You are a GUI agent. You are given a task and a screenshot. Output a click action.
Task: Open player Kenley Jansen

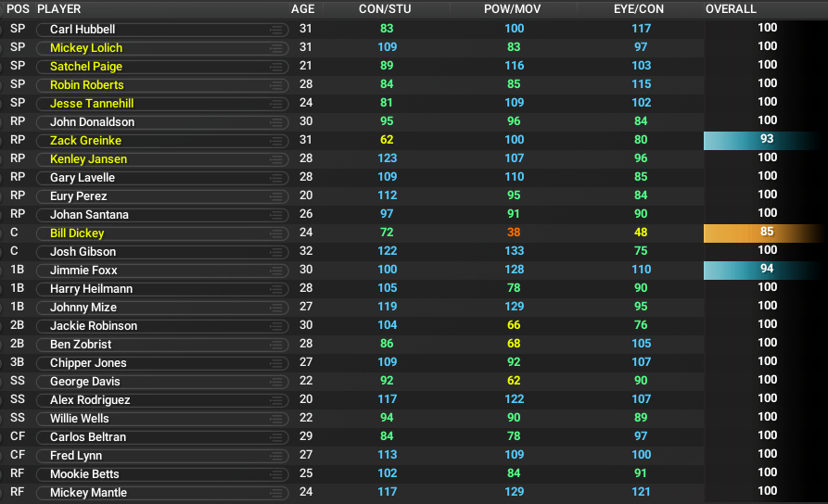pyautogui.click(x=89, y=158)
